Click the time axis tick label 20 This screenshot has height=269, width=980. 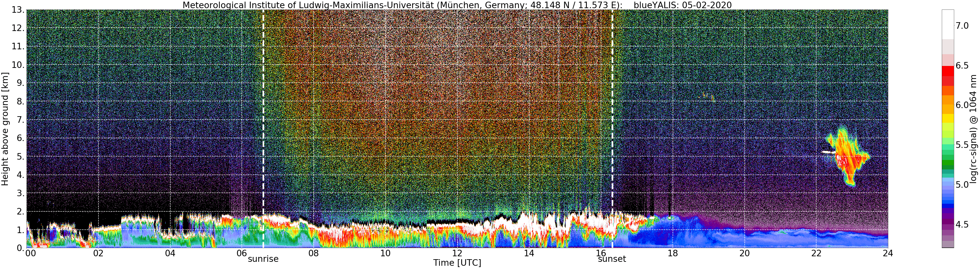pos(744,253)
